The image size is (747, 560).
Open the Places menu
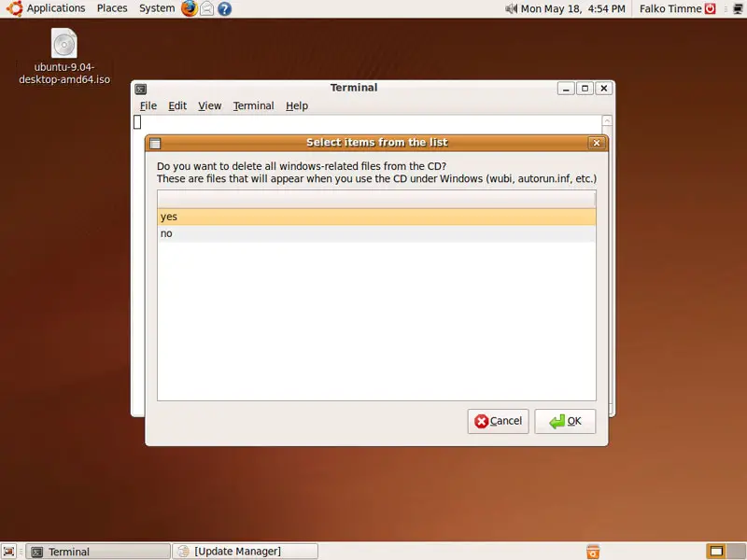112,8
